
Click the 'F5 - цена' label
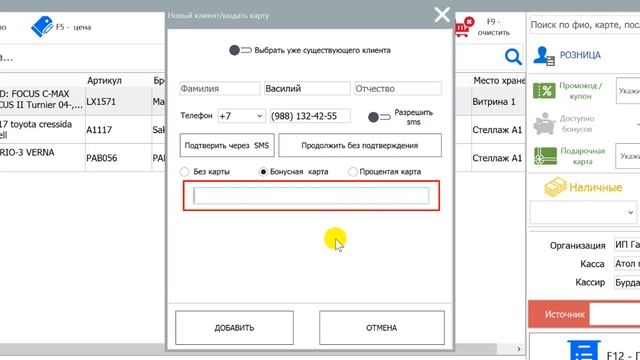[73, 27]
